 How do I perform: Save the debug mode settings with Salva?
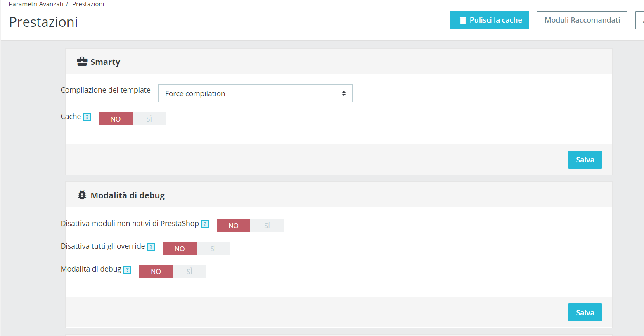(585, 312)
